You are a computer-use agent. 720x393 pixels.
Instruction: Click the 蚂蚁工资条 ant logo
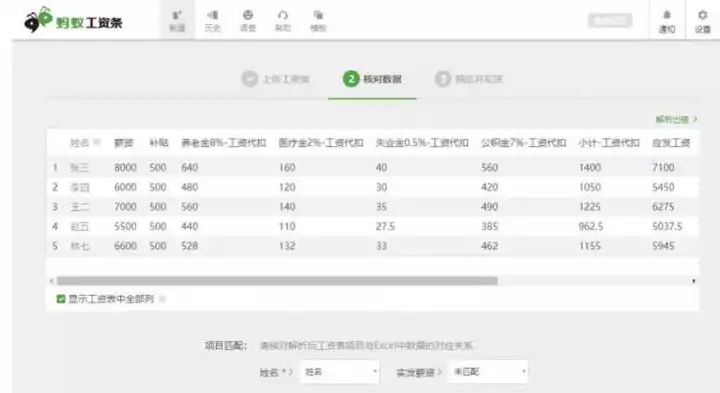coord(73,20)
